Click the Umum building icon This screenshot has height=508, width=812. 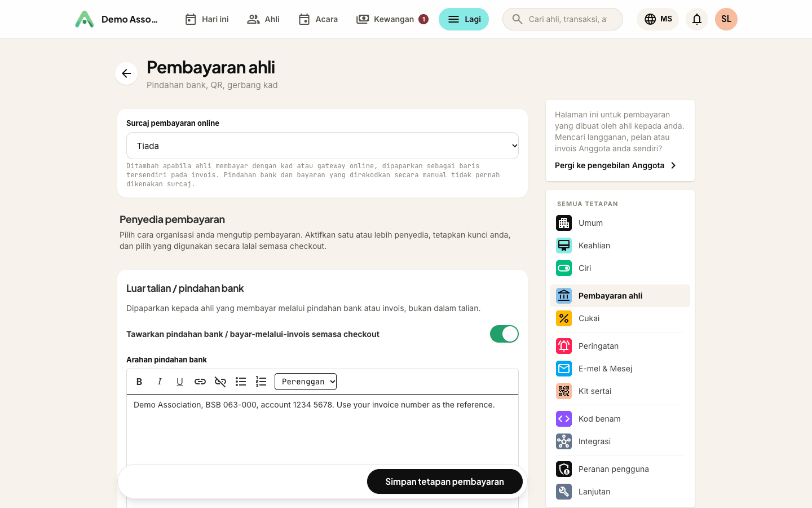click(x=564, y=223)
